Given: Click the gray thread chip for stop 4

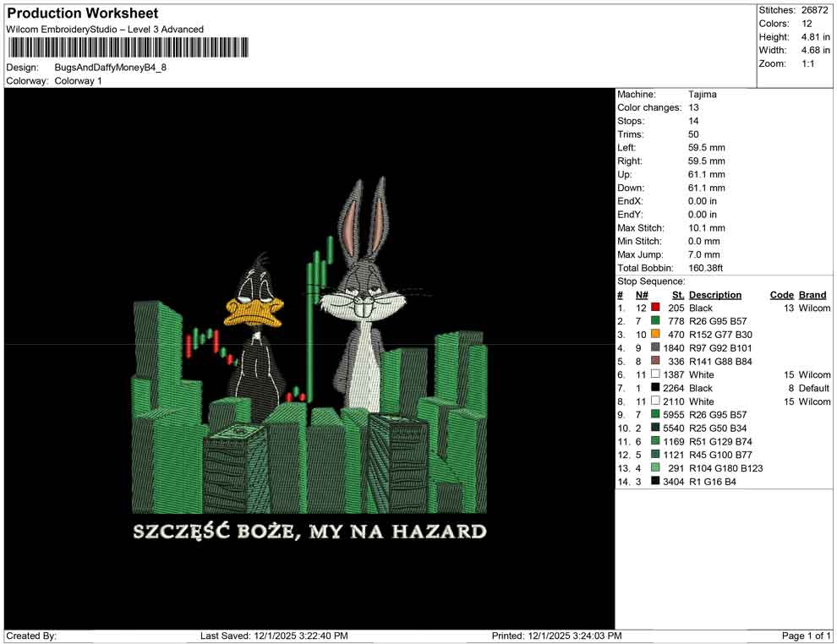Looking at the screenshot, I should tap(655, 347).
